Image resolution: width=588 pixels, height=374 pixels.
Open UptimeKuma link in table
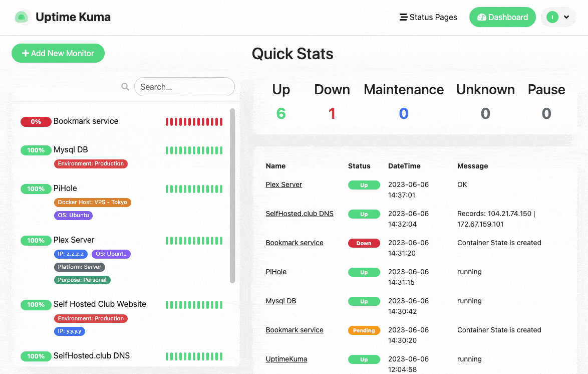coord(286,359)
